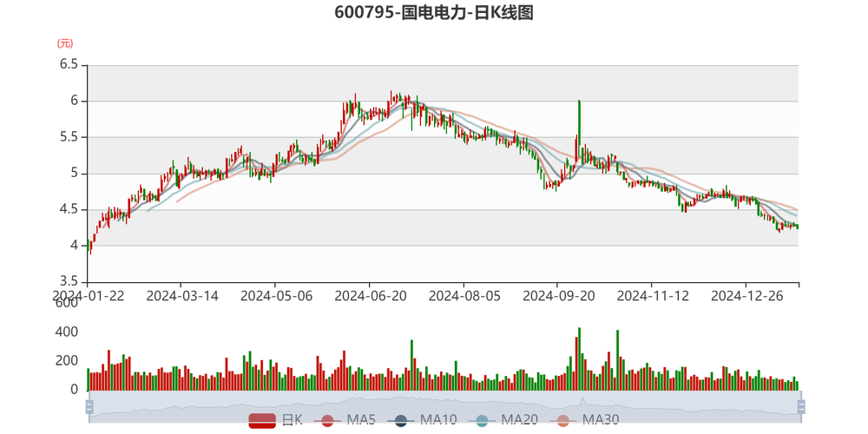Click the 2024-06-20 date label
868x434 pixels.
click(x=371, y=296)
